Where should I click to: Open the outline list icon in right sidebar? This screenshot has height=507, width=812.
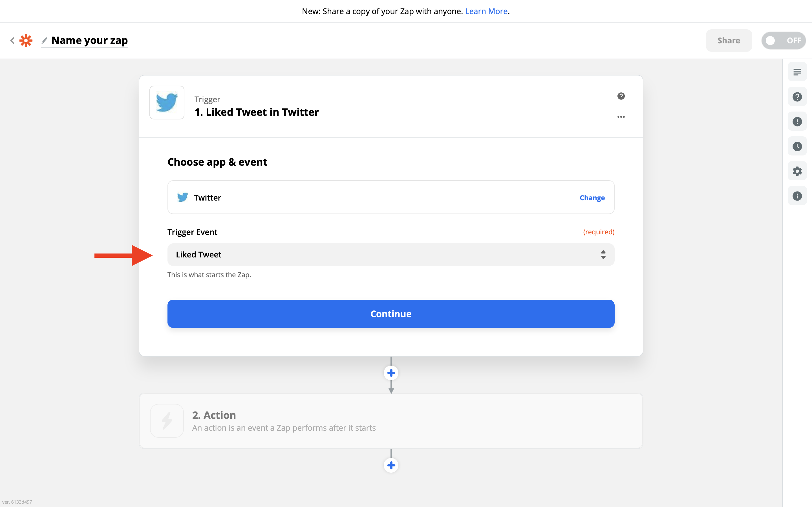797,72
